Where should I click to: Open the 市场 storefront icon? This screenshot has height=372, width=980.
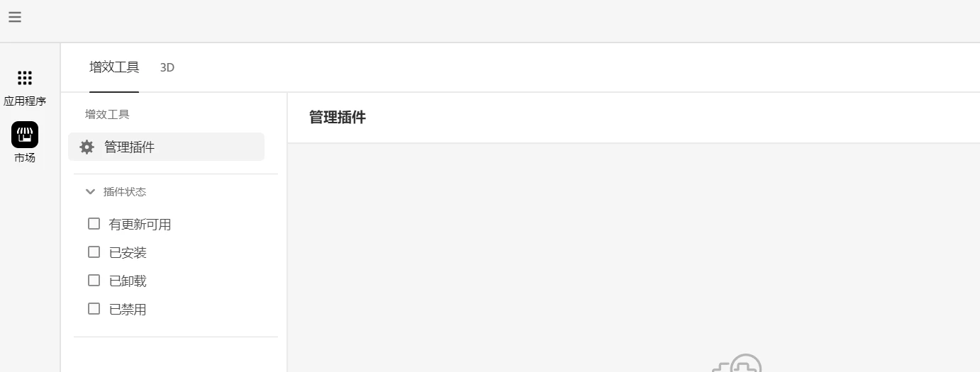25,134
